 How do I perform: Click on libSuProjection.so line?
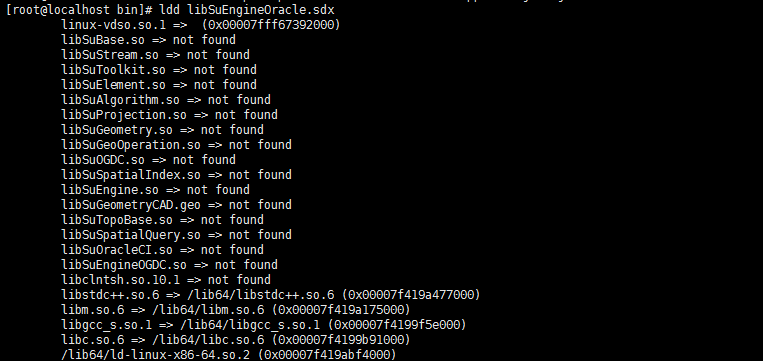point(169,115)
